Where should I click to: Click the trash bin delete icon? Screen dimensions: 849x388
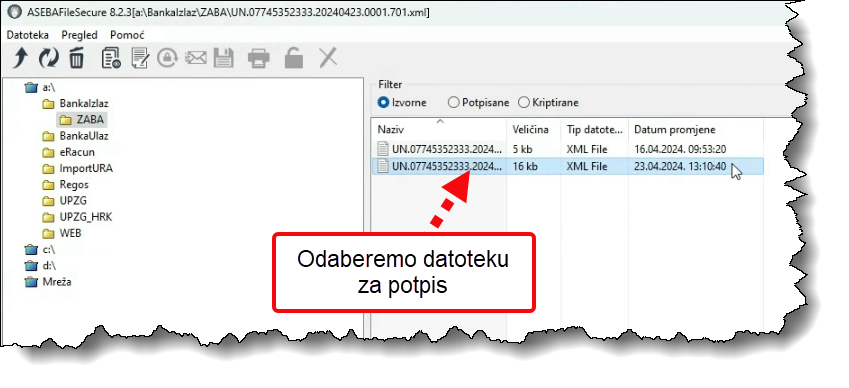[x=77, y=57]
